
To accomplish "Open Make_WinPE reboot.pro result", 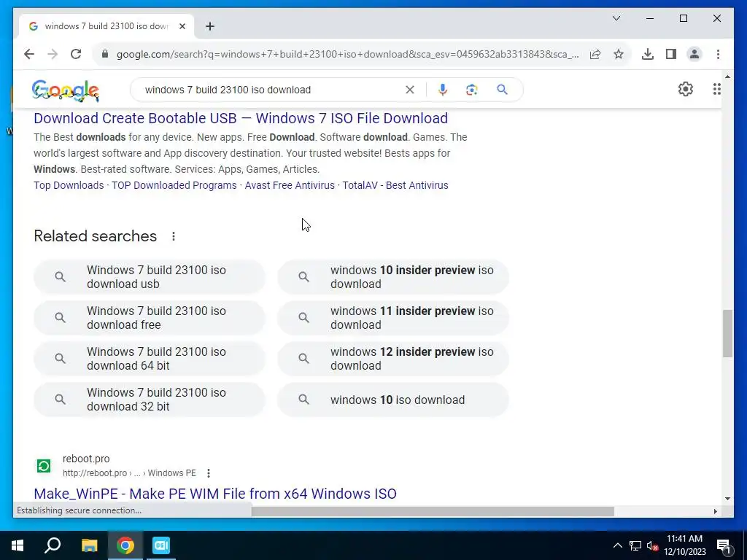I will [x=215, y=494].
